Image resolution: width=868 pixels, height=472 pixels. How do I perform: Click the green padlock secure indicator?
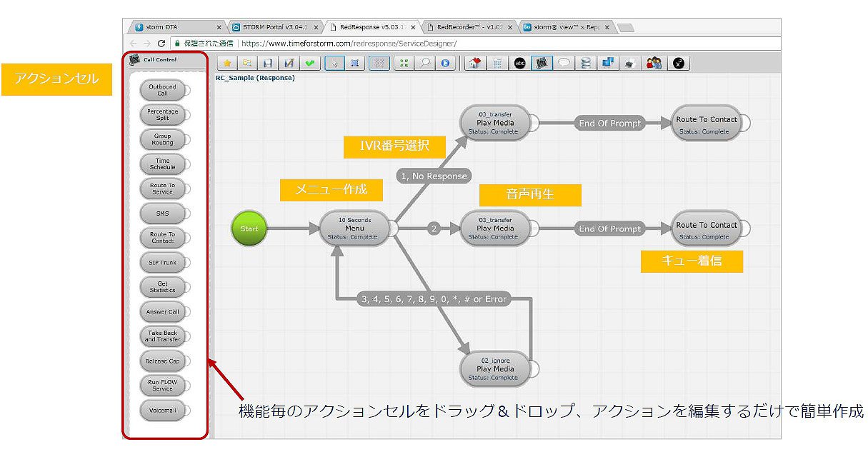tap(177, 43)
